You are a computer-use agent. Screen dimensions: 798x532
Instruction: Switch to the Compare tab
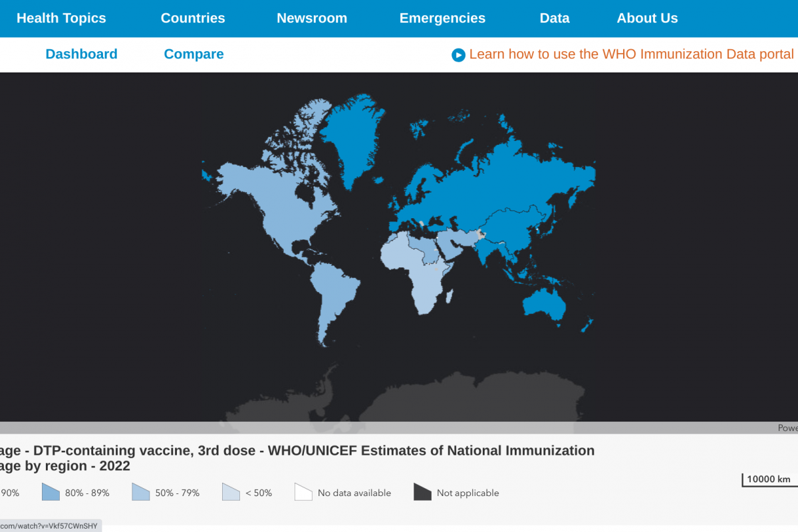point(194,55)
